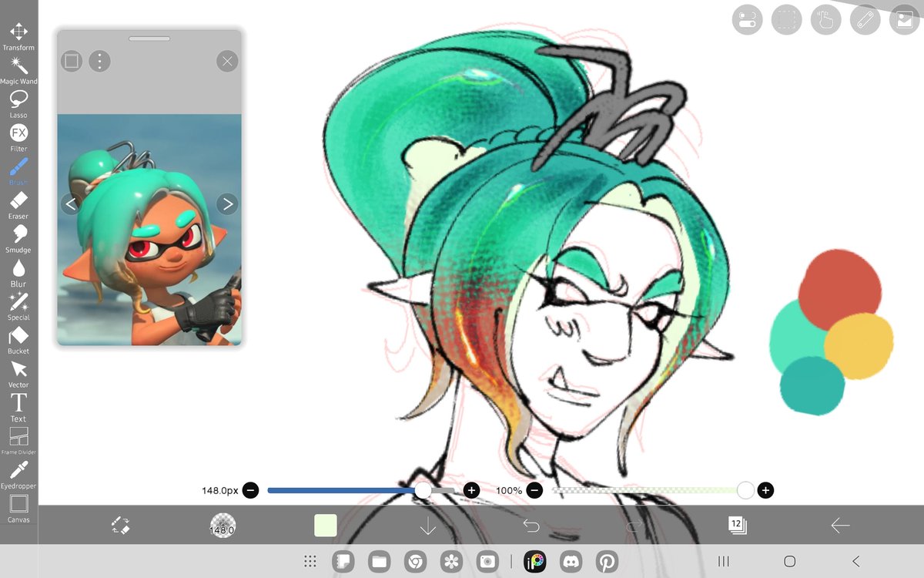Toggle brush/eraser switch icon in bottom bar
Image resolution: width=924 pixels, height=578 pixels.
pyautogui.click(x=120, y=526)
